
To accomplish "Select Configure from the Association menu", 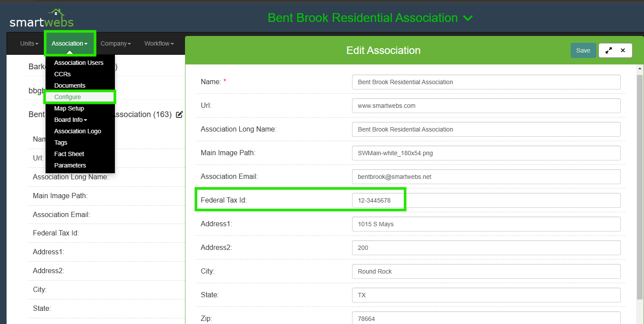I will click(x=68, y=97).
